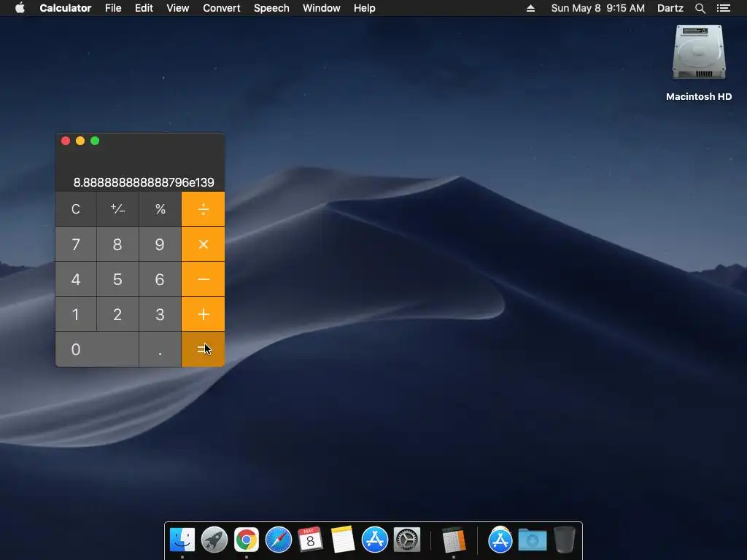747x560 pixels.
Task: Click the multiply operator key
Action: click(x=203, y=244)
